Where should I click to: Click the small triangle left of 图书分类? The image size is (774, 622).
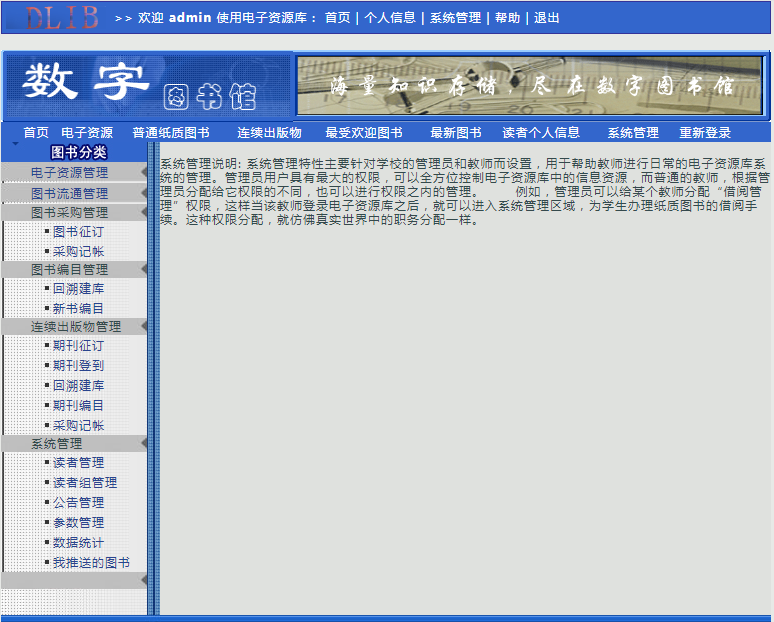[x=15, y=145]
